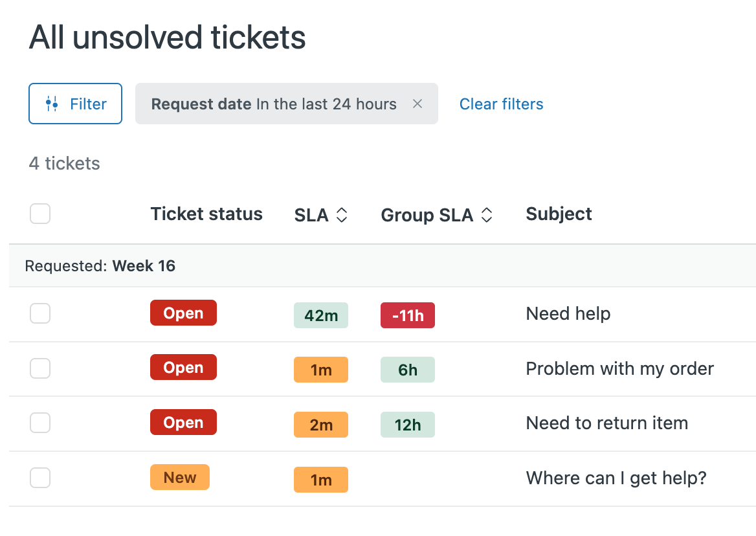Sort tickets using the SLA column chevrons
This screenshot has height=536, width=756.
click(x=343, y=214)
